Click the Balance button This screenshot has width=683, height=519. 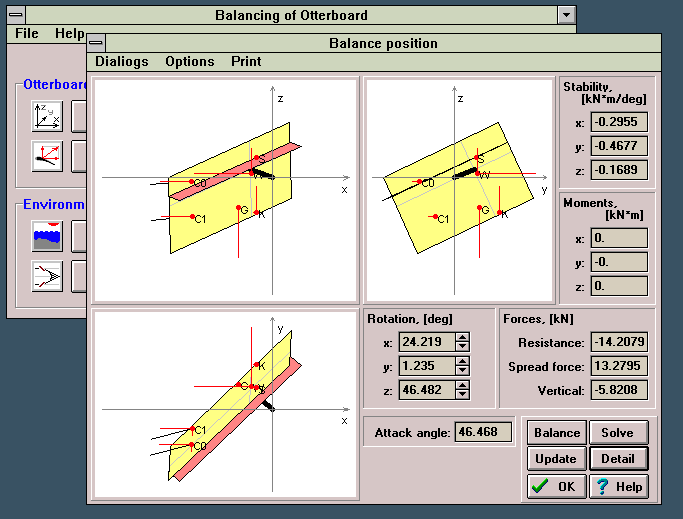tap(556, 433)
